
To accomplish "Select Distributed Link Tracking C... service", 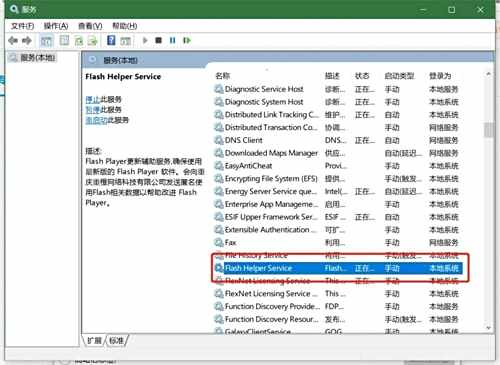I will pos(272,115).
